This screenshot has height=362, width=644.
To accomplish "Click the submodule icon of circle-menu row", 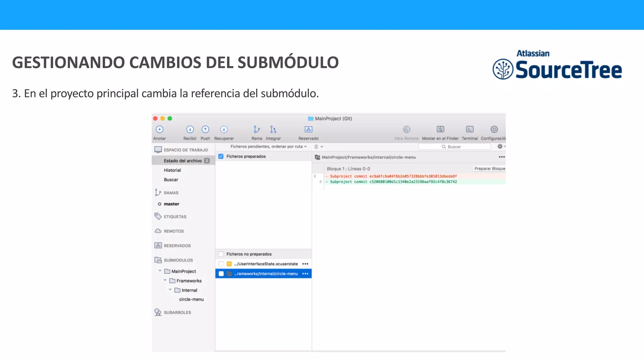I will (x=229, y=274).
